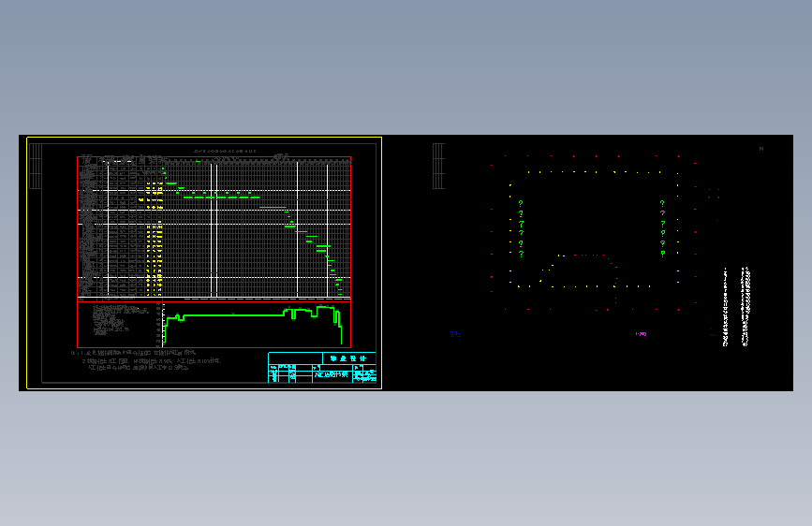The height and width of the screenshot is (526, 812).
Task: Click the dashed green line below the Gantt grid
Action: pos(267,299)
